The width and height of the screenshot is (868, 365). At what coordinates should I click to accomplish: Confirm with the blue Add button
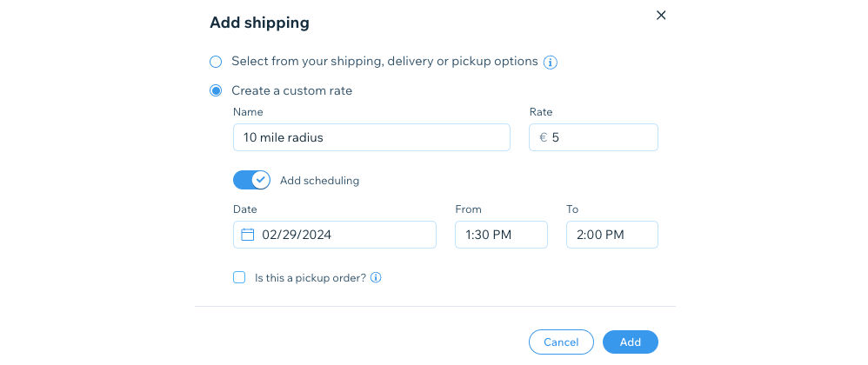[631, 342]
